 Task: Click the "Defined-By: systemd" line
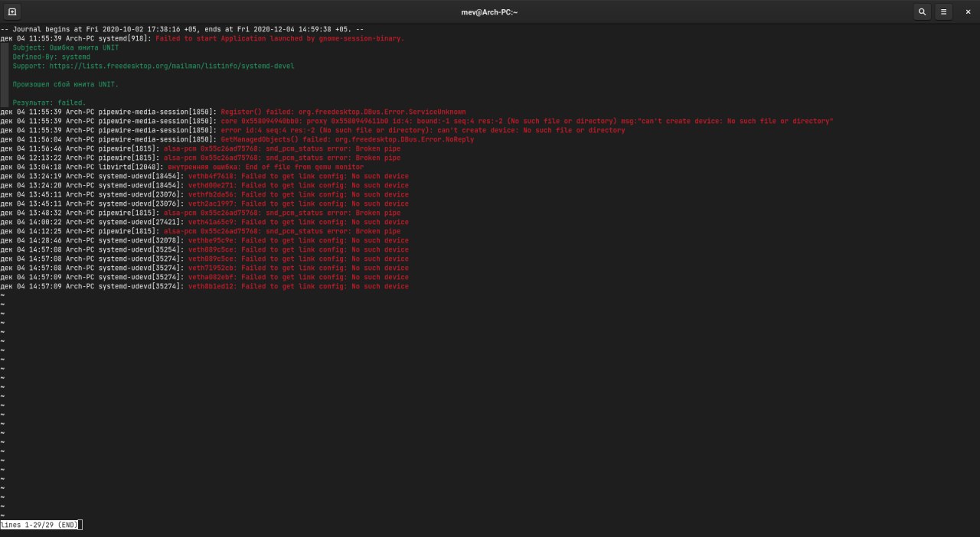point(51,57)
